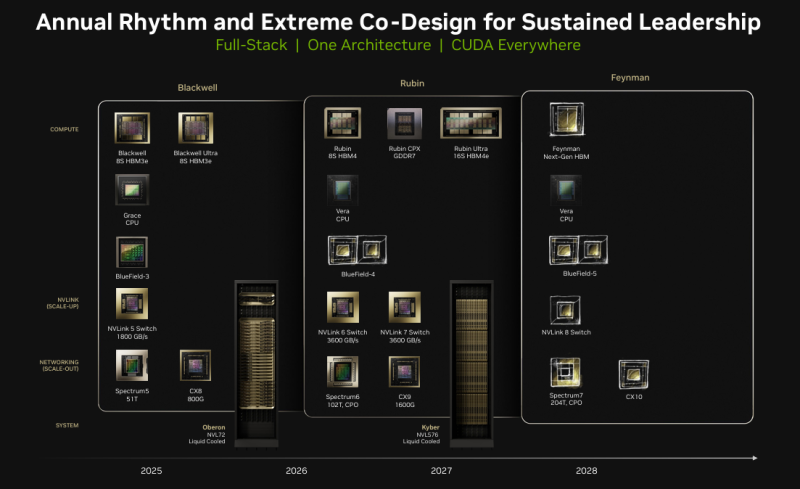
Task: Click the CX8 800G chip image
Action: point(195,365)
